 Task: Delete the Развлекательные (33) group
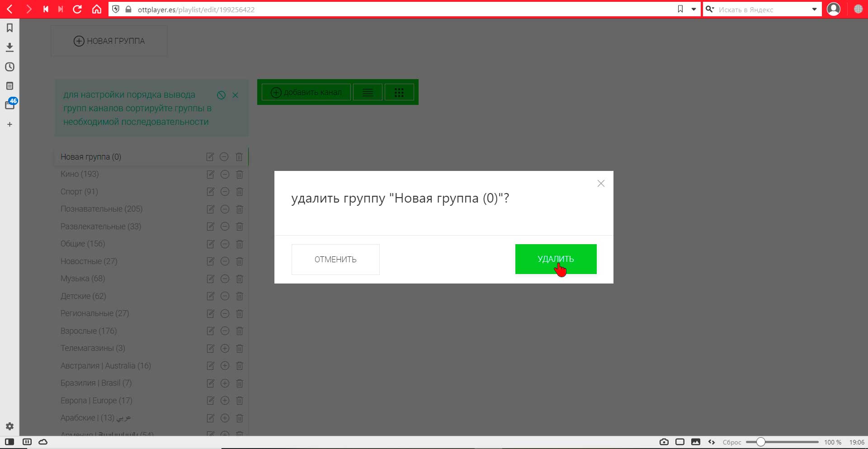(240, 227)
